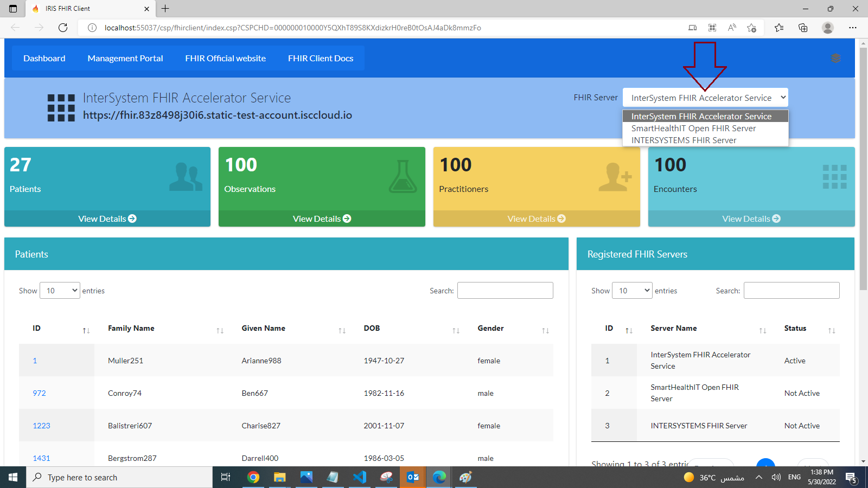This screenshot has width=868, height=488.
Task: Click 2001-11-07 DOB cell
Action: (384, 426)
